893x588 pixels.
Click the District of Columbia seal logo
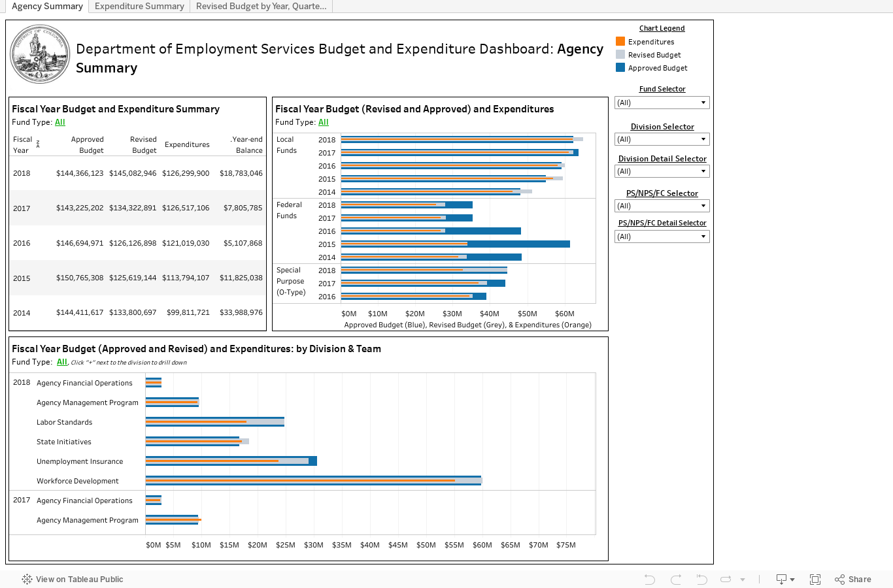[40, 54]
